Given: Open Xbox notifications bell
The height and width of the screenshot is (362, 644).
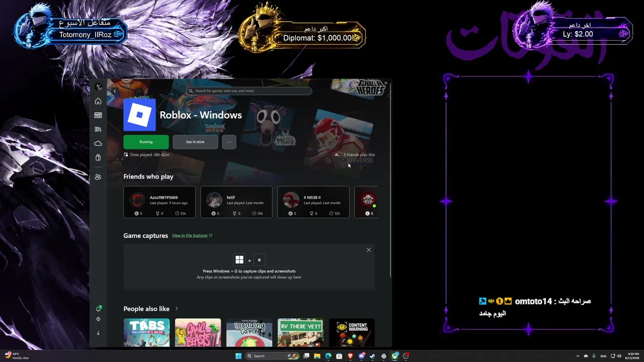Looking at the screenshot, I should pyautogui.click(x=99, y=309).
